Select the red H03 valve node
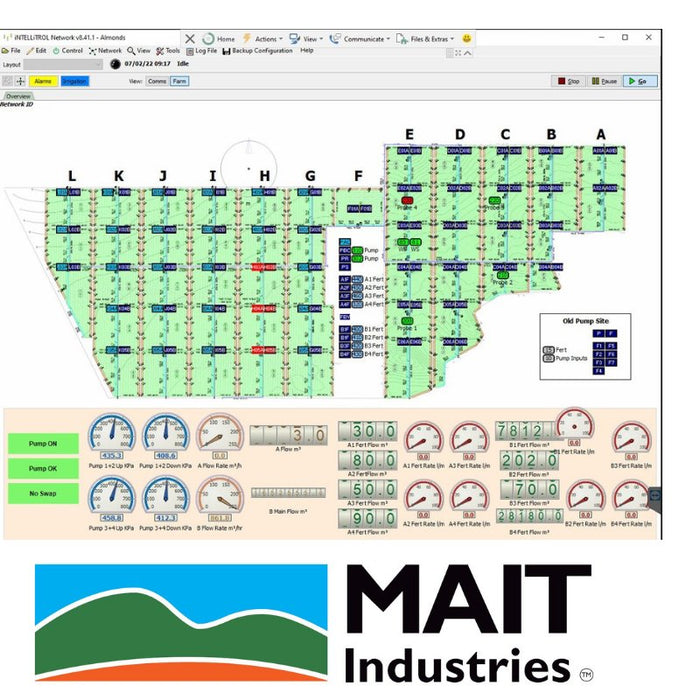Screen dimensions: 700x700 click(263, 267)
